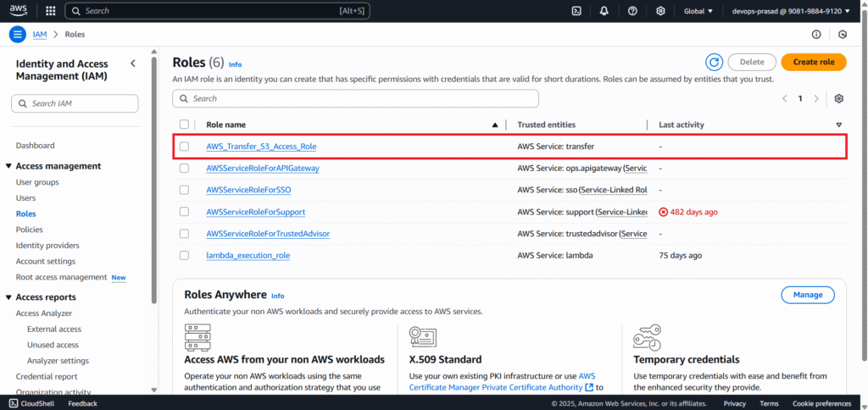Open the AWSServiceRoleForSupport link

click(256, 212)
